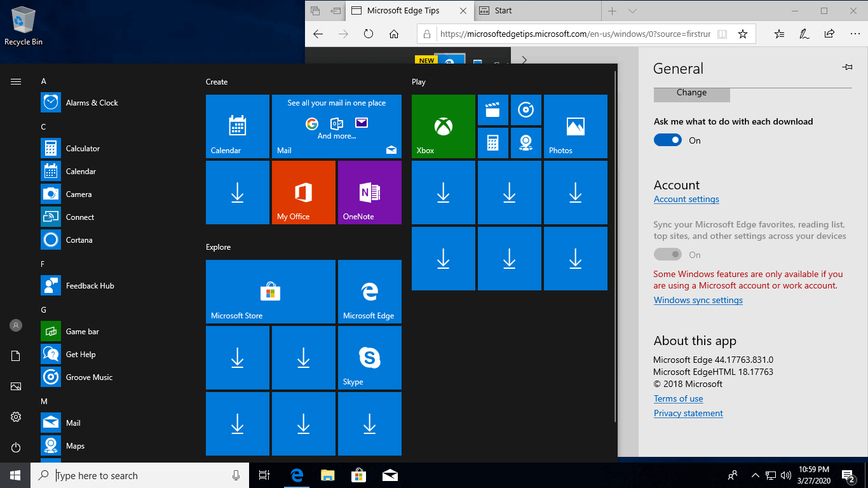Open Feedback Hub
Viewport: 868px width, 488px height.
[114, 286]
